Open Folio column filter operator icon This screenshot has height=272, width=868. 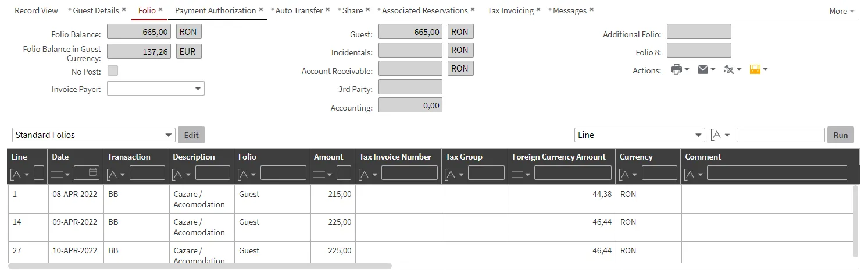(248, 174)
